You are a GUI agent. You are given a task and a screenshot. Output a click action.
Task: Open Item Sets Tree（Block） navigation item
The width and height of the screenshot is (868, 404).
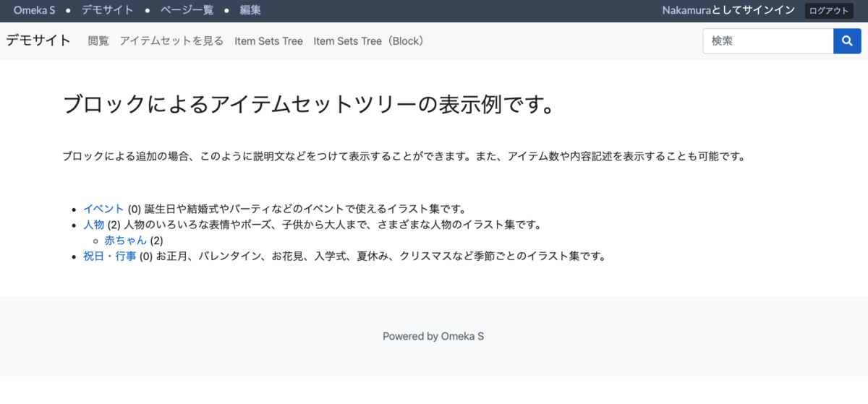(369, 41)
